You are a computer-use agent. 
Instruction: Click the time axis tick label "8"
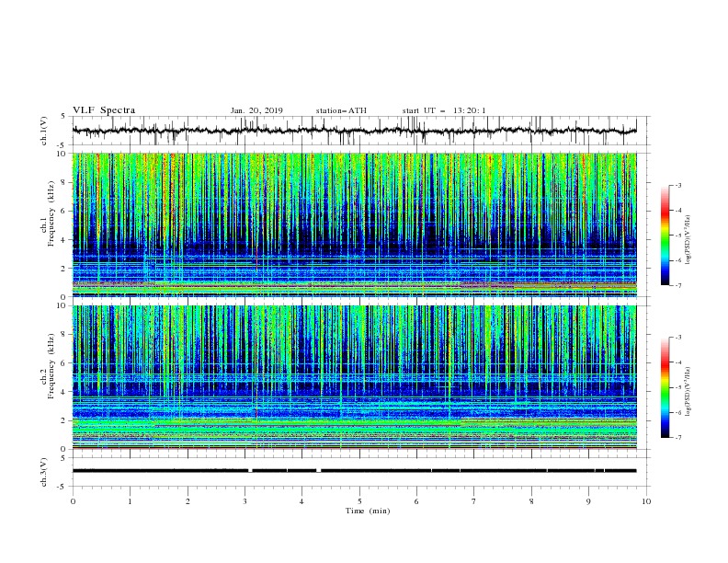(531, 501)
